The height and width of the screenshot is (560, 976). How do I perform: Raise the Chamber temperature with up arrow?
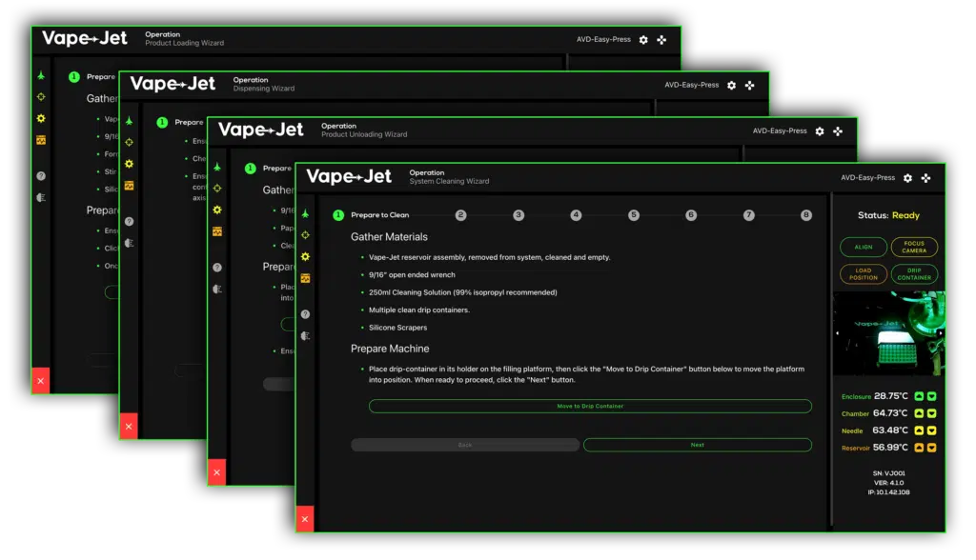[x=919, y=413]
